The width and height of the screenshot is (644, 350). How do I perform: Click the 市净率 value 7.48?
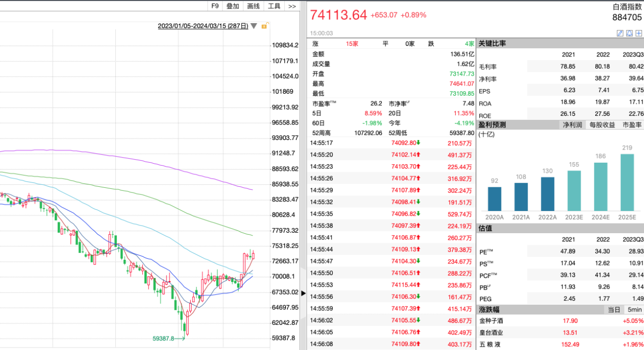pos(468,103)
